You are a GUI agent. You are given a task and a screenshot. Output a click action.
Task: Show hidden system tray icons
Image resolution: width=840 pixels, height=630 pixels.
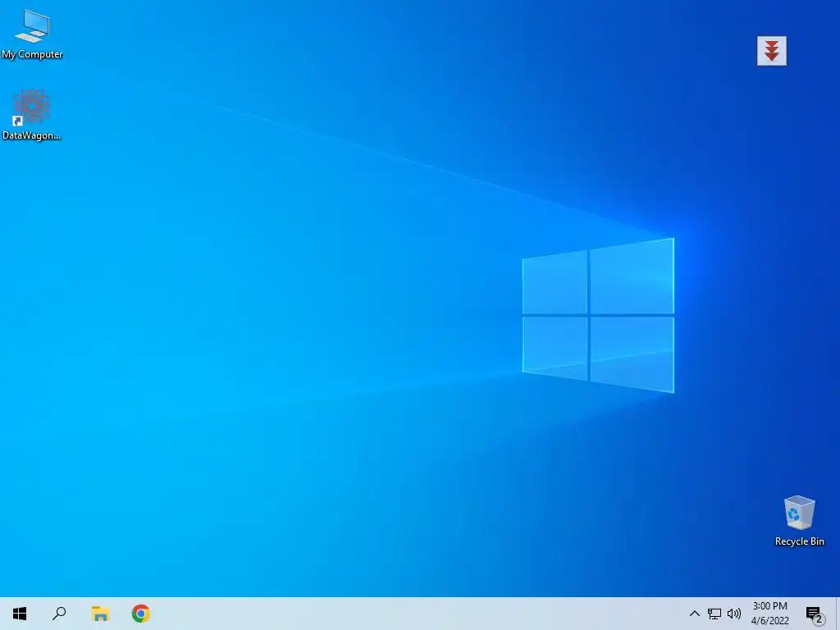click(694, 614)
